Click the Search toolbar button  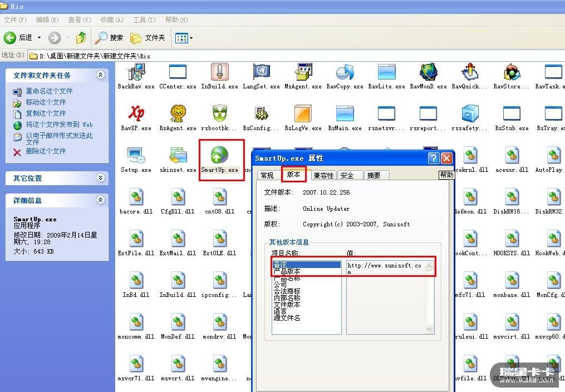point(109,37)
